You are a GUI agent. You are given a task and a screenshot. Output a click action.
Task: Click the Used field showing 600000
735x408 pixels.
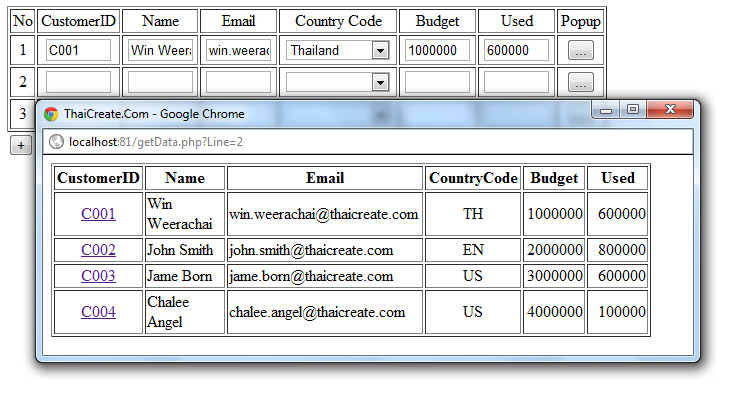(516, 50)
